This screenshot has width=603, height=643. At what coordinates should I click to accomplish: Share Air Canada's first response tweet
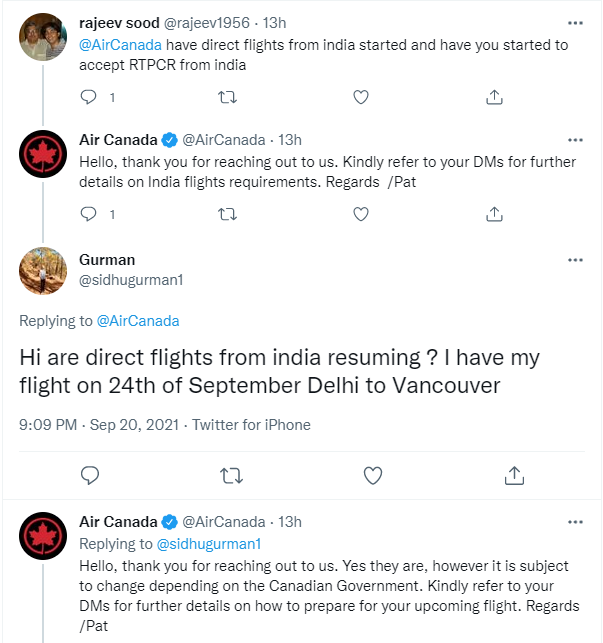point(494,214)
